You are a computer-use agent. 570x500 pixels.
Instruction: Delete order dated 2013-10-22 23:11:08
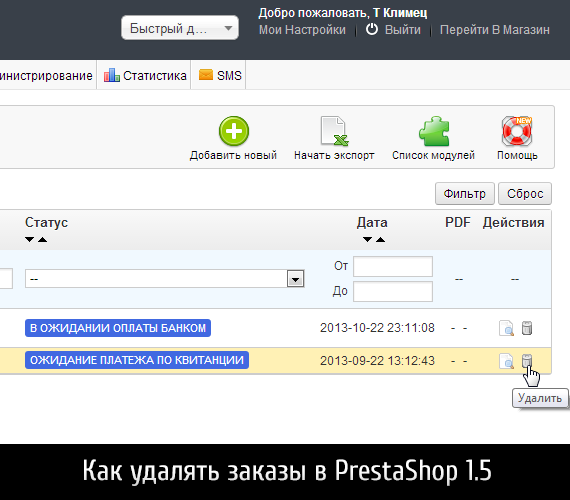pyautogui.click(x=527, y=328)
